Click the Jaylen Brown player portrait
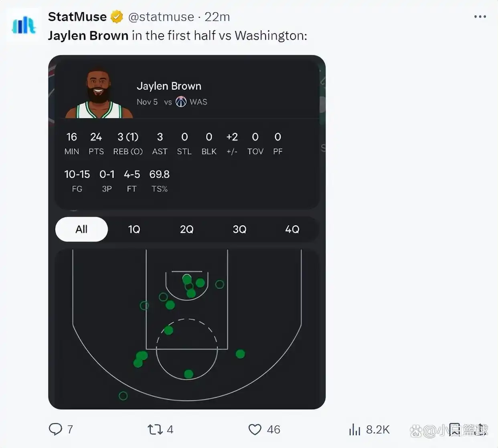 click(99, 94)
